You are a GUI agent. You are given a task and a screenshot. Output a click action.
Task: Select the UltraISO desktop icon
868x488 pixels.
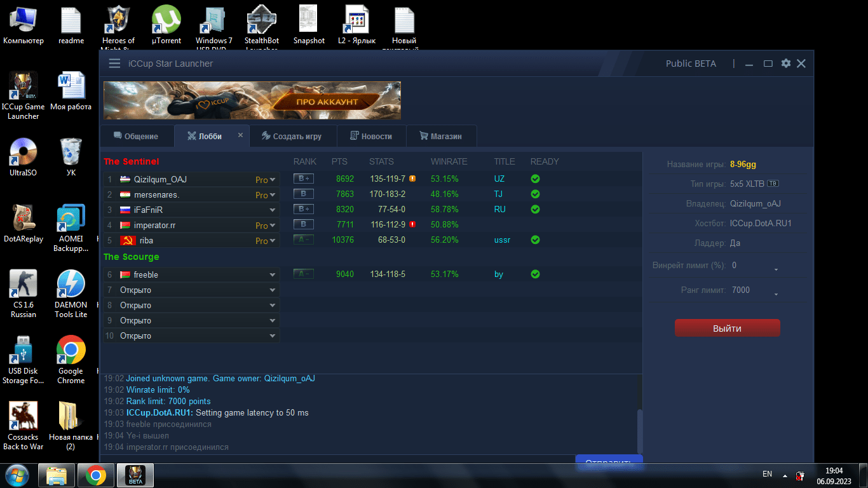coord(24,158)
